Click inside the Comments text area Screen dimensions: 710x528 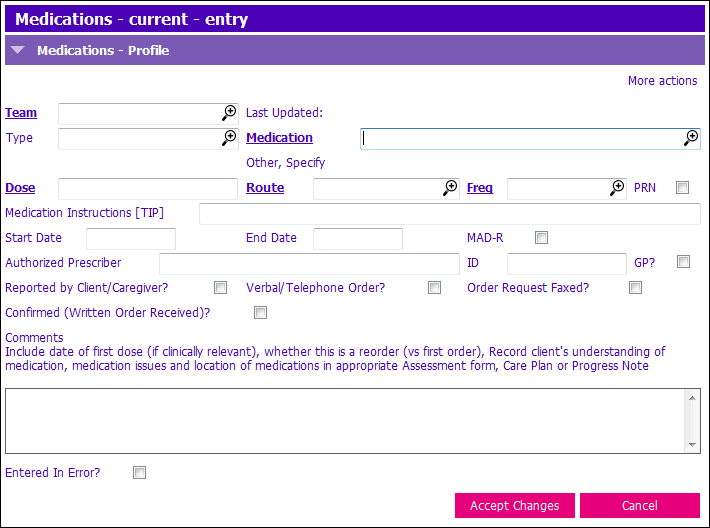[345, 421]
